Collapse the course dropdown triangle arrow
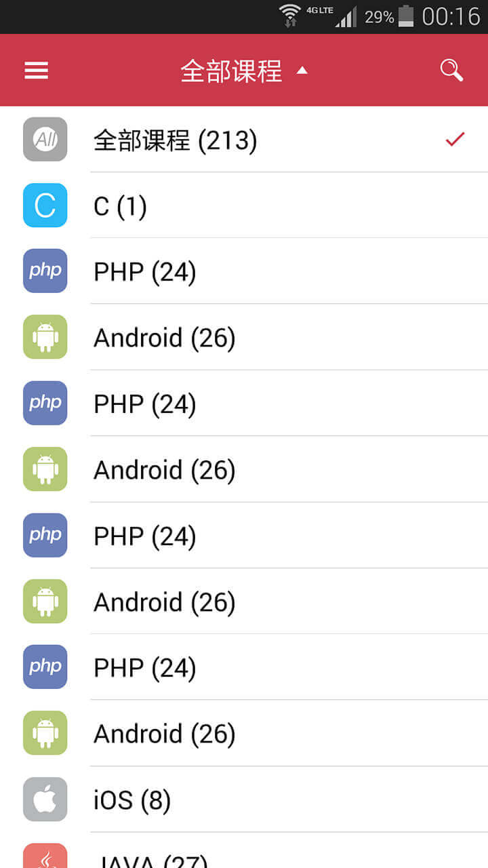488x868 pixels. point(302,71)
